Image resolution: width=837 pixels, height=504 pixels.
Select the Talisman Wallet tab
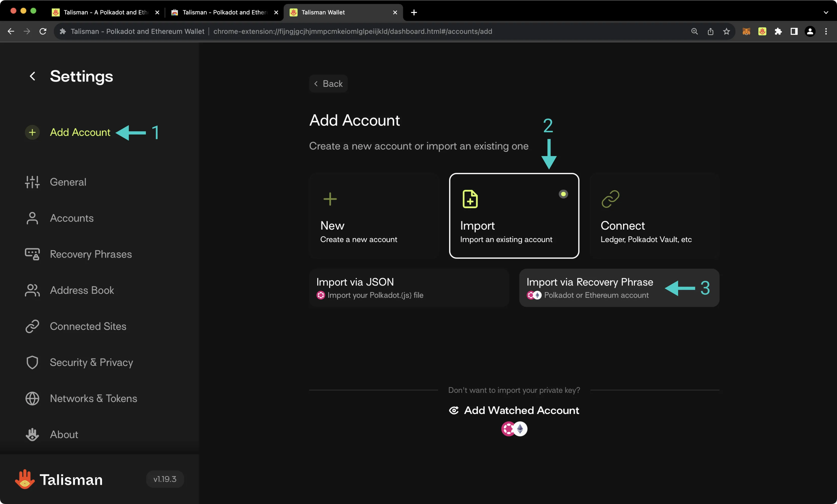click(343, 12)
